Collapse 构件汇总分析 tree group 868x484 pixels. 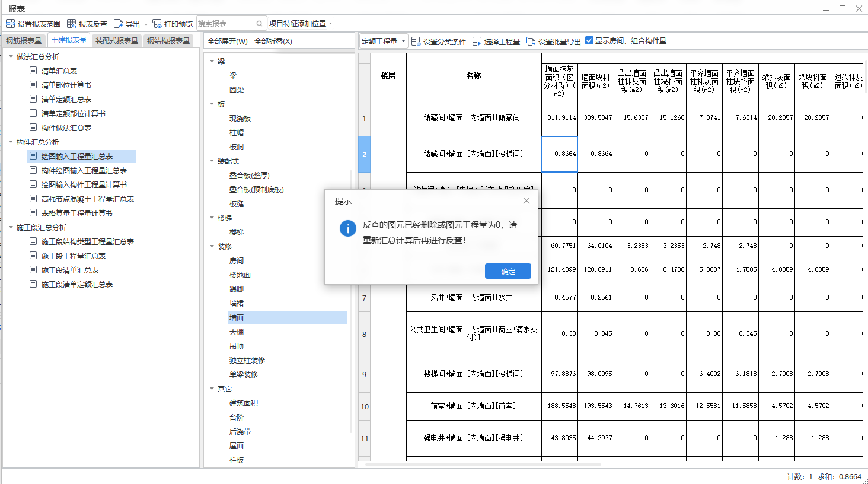[x=11, y=142]
